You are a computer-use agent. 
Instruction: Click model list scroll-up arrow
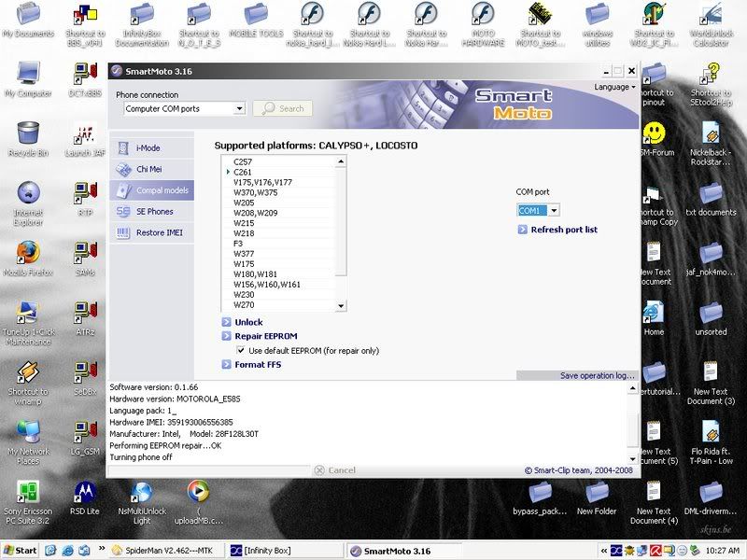pos(341,161)
